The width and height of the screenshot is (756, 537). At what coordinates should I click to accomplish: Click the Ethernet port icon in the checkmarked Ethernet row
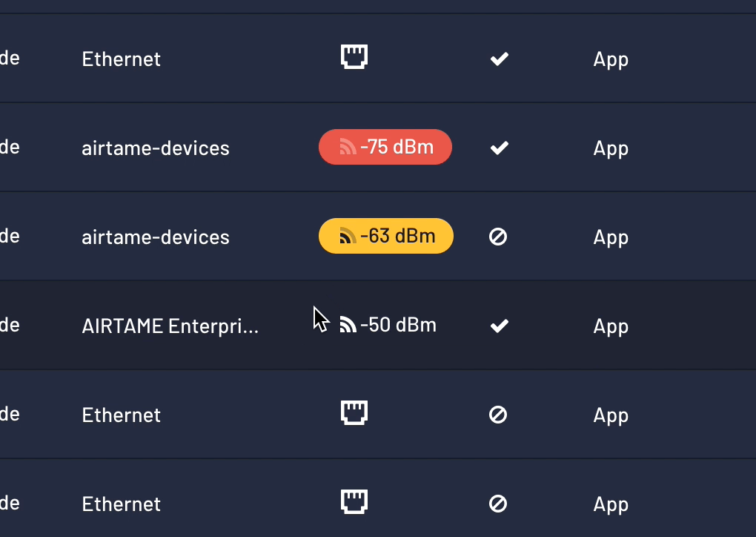pyautogui.click(x=354, y=57)
